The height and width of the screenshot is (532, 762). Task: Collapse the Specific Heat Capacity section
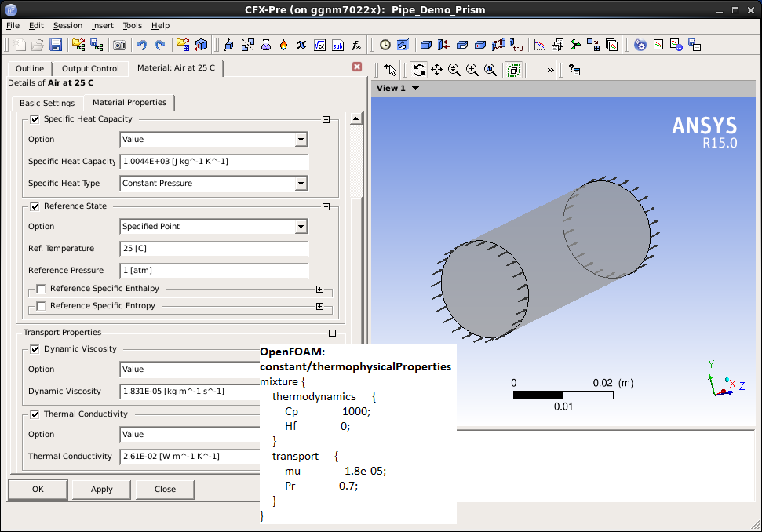tap(326, 119)
